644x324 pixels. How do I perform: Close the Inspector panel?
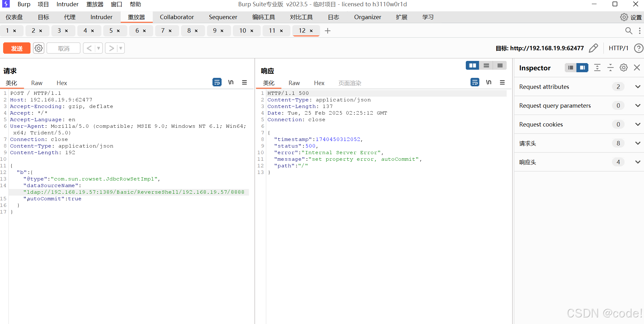[x=637, y=67]
